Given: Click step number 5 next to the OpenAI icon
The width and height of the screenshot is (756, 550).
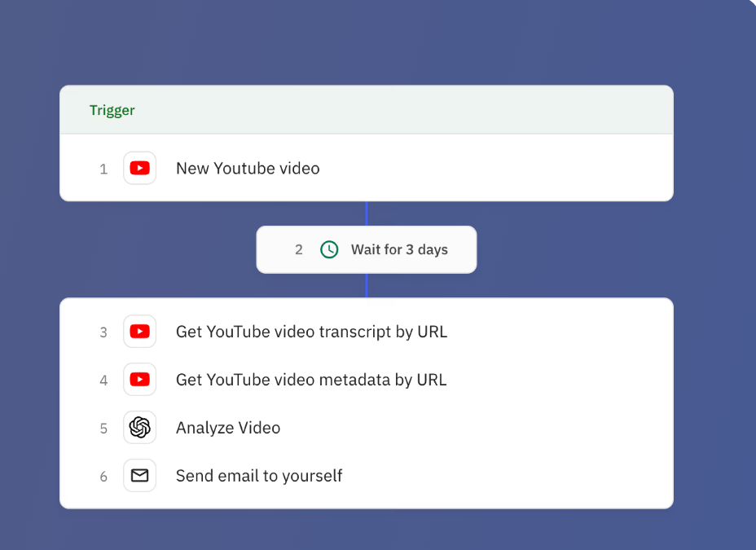Looking at the screenshot, I should [x=103, y=429].
